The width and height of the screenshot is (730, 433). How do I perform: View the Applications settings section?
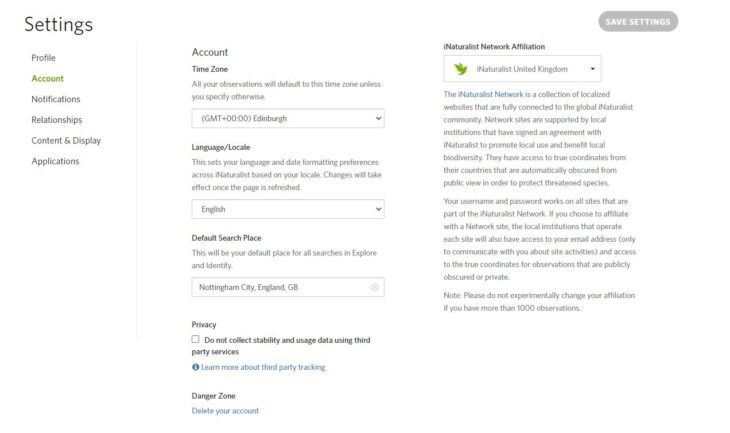coord(55,161)
